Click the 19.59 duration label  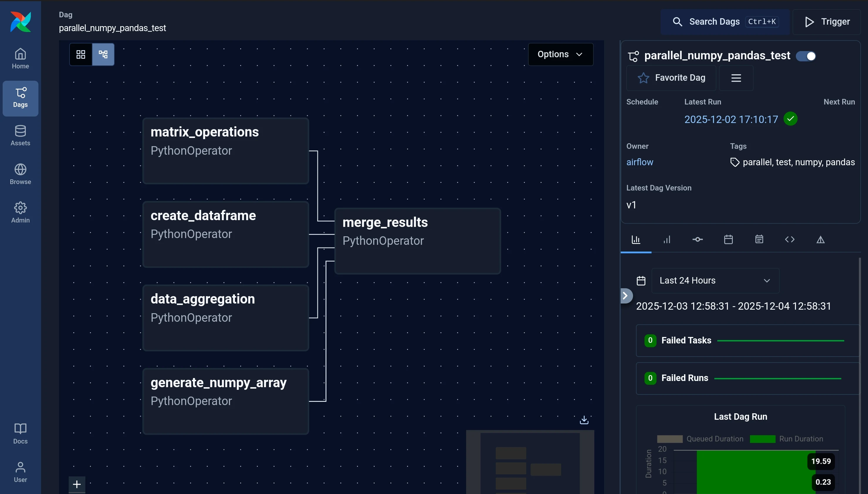coord(821,461)
